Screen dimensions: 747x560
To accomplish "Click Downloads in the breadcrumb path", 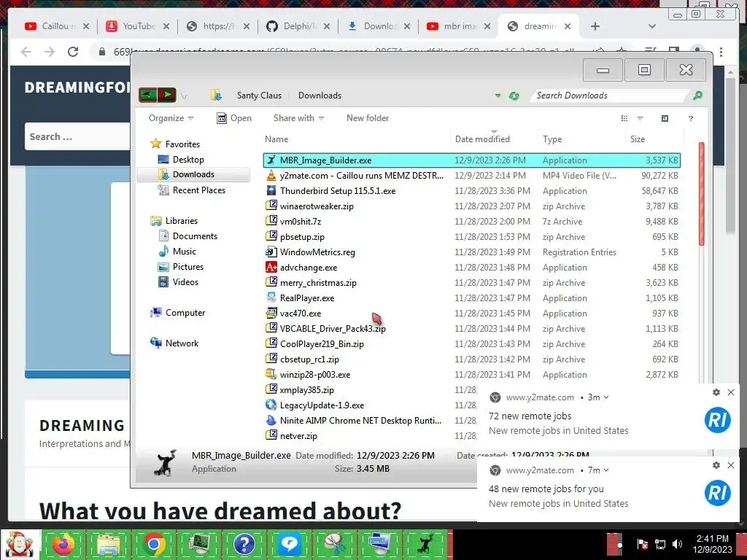I will tap(320, 96).
